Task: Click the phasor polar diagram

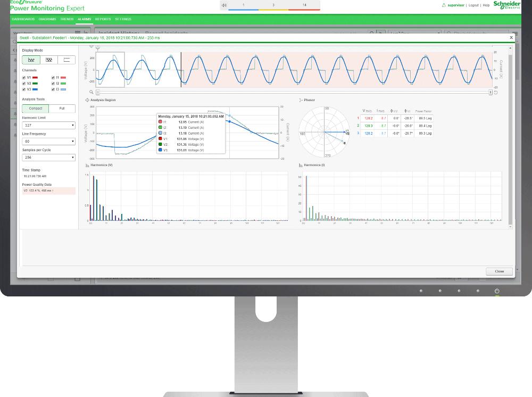Action: 325,131
